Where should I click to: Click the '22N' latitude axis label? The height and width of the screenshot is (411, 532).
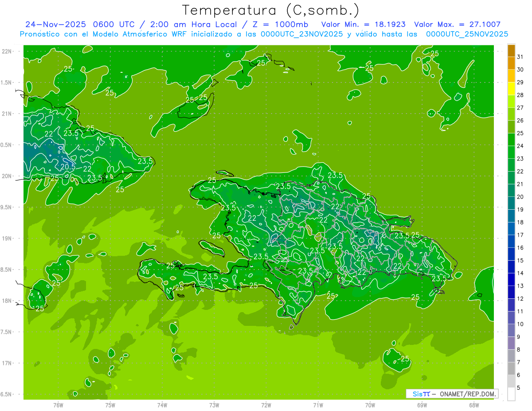pyautogui.click(x=7, y=51)
